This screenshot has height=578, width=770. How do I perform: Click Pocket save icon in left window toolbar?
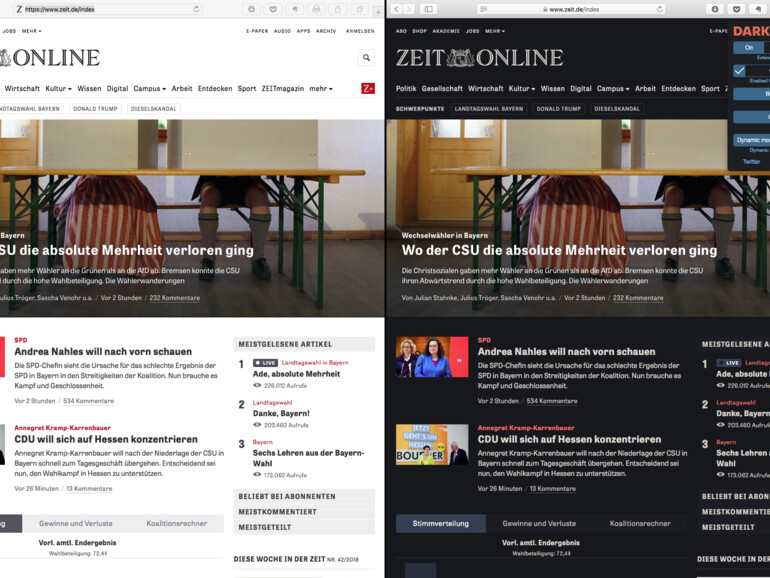point(273,9)
